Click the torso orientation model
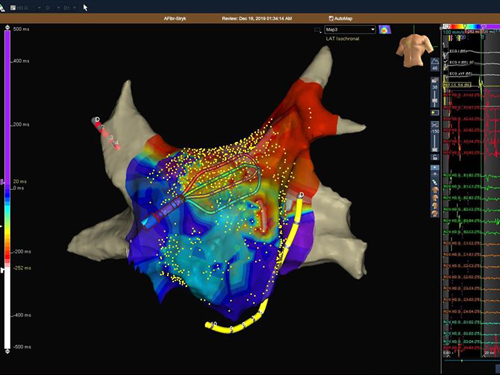This screenshot has width=500, height=375. tap(414, 49)
